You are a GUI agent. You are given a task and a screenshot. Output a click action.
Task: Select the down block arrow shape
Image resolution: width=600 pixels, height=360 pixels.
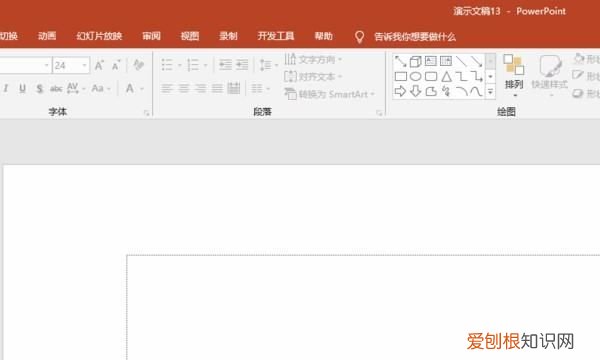coord(416,91)
